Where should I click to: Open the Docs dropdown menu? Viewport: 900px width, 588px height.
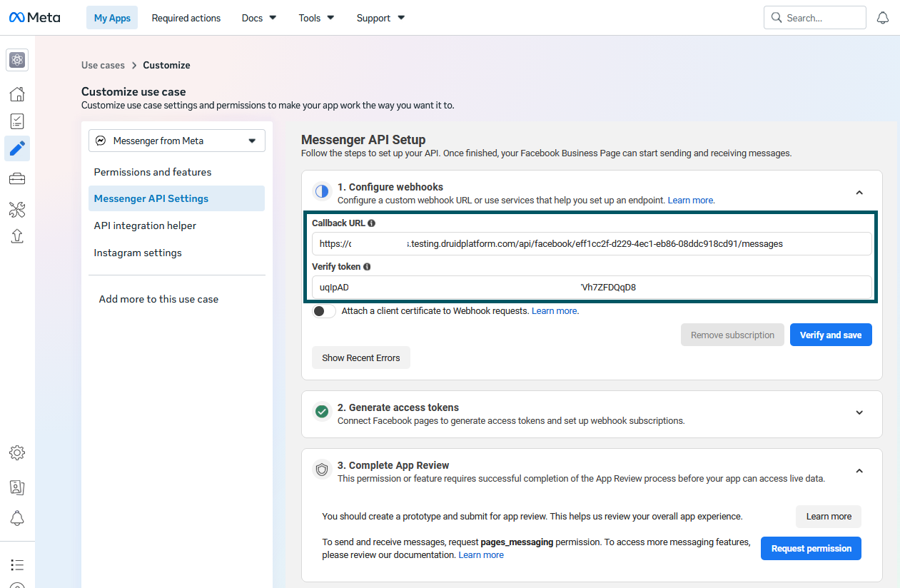pyautogui.click(x=258, y=18)
